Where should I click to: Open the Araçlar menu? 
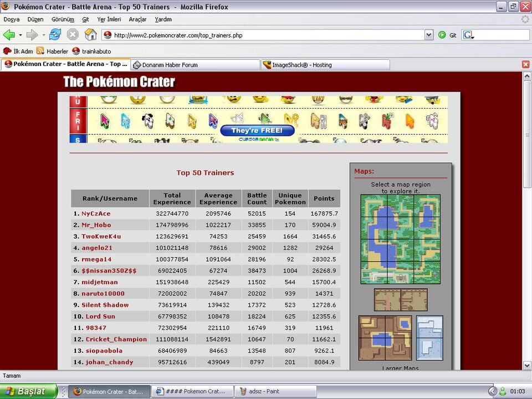coord(138,19)
